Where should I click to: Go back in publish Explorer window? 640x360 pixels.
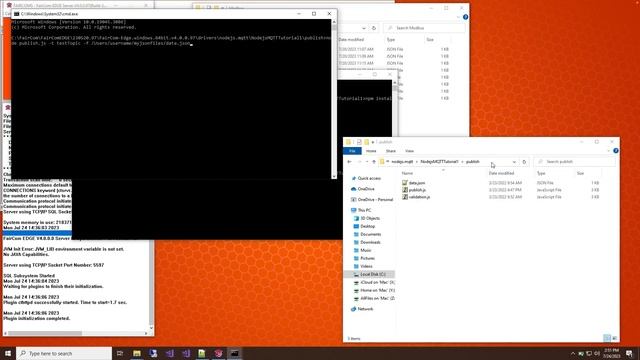[x=349, y=162]
